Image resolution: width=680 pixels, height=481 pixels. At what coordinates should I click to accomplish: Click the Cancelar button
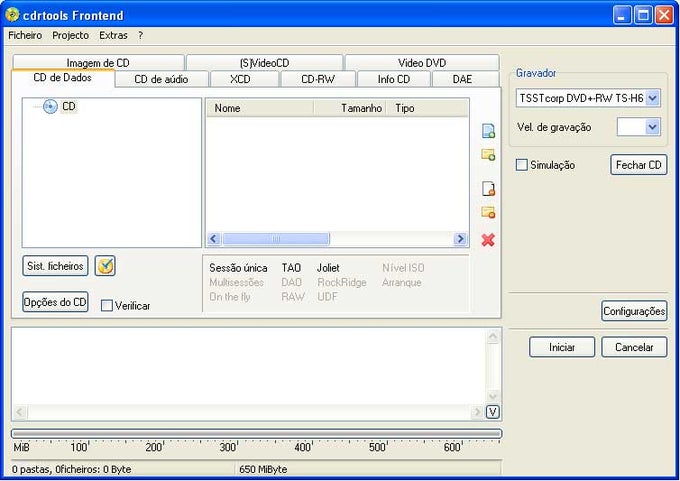tap(634, 347)
